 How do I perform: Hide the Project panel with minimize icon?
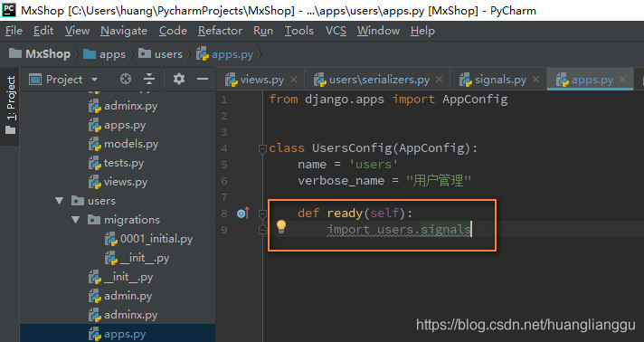(x=203, y=79)
